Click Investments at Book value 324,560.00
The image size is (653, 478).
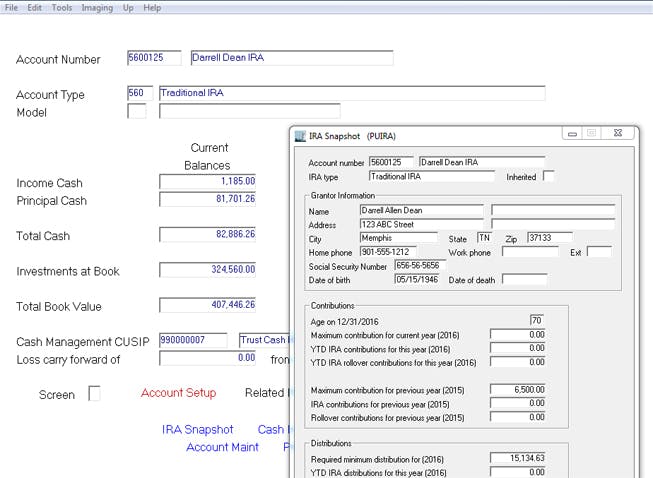click(x=207, y=269)
